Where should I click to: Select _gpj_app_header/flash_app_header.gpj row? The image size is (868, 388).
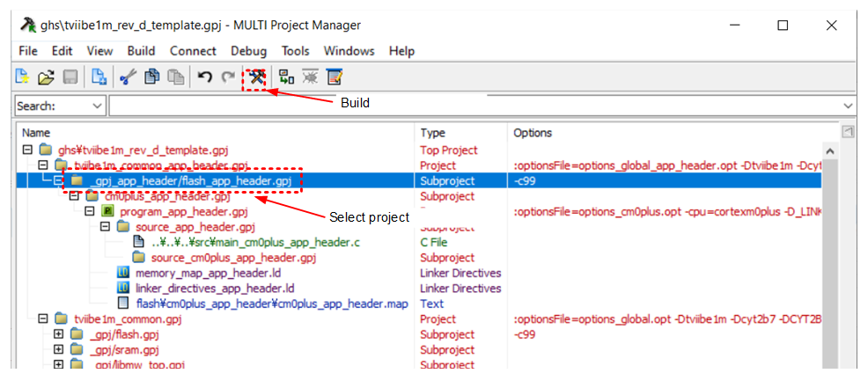(418, 180)
